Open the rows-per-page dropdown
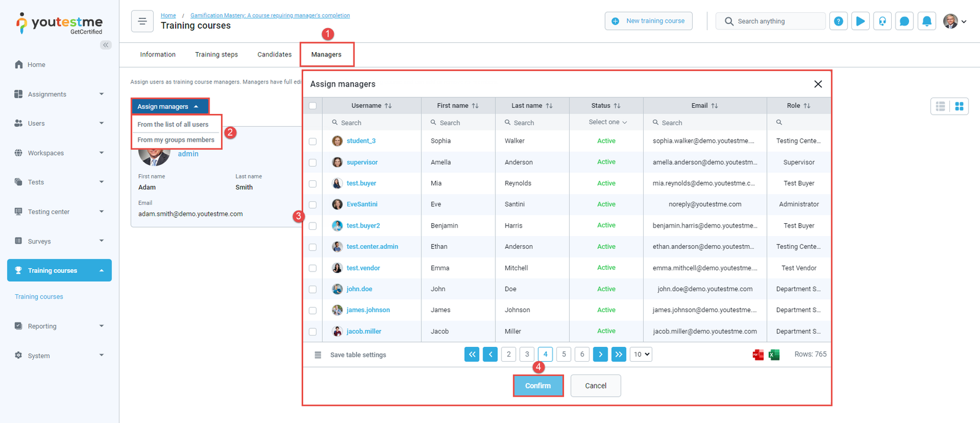This screenshot has width=980, height=423. [x=641, y=354]
